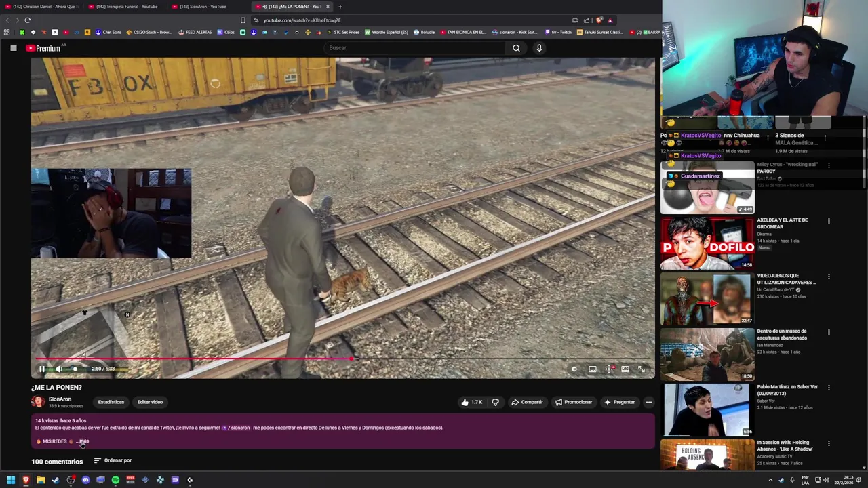Click the search magnifier button
The height and width of the screenshot is (488, 868).
click(x=516, y=48)
